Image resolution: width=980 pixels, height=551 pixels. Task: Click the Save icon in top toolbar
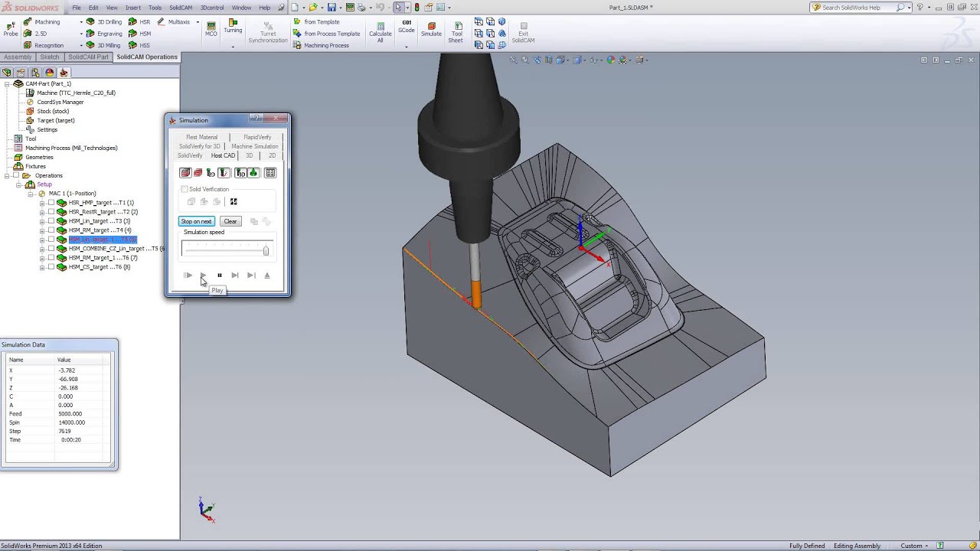[x=332, y=8]
